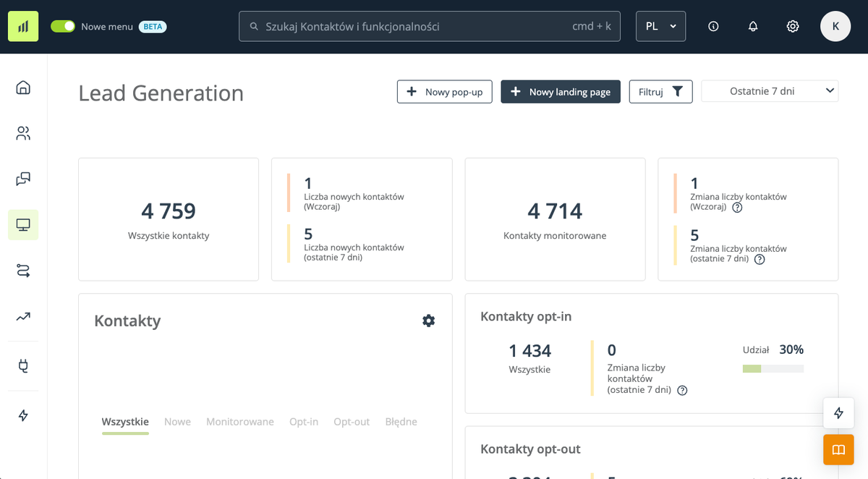Screen dimensions: 868x479
Task: Open the orange book help button
Action: tap(838, 450)
